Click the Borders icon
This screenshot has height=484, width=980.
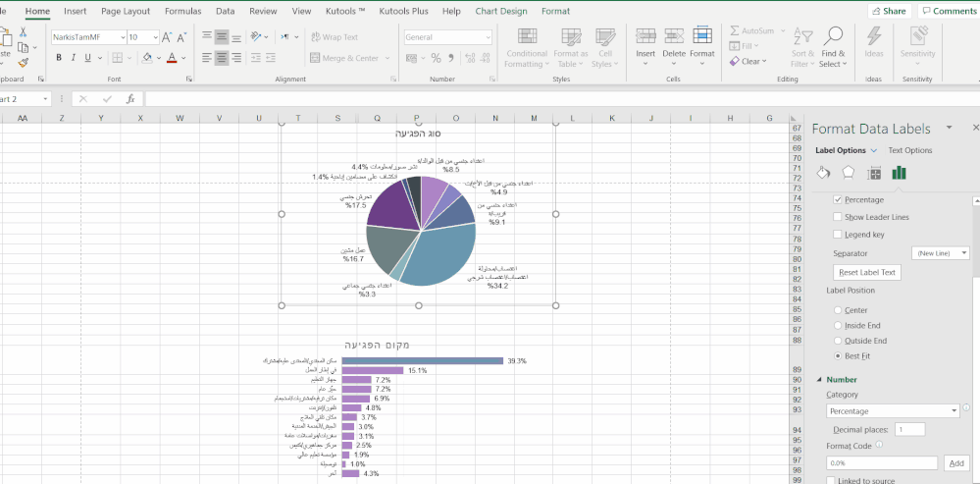118,58
